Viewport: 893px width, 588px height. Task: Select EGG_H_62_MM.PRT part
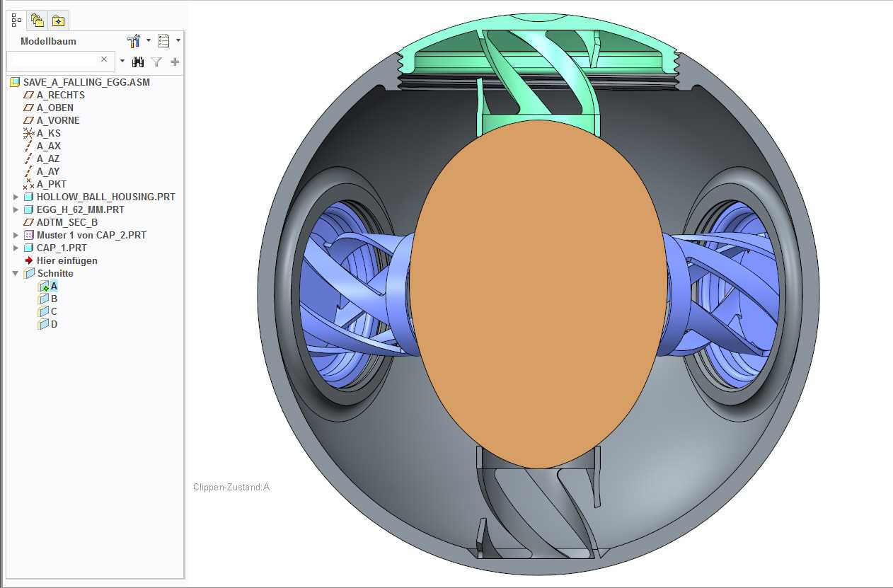[81, 209]
